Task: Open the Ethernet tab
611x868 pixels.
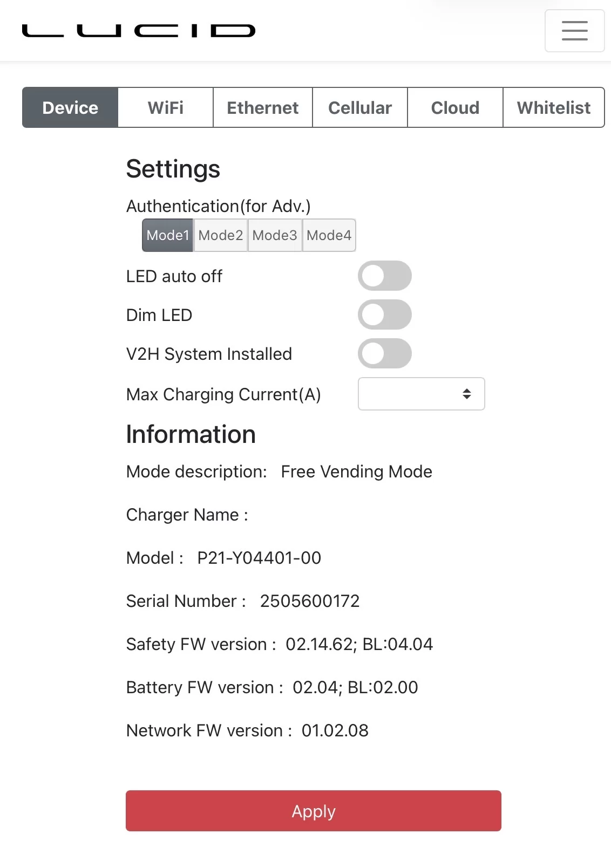Action: [x=263, y=107]
